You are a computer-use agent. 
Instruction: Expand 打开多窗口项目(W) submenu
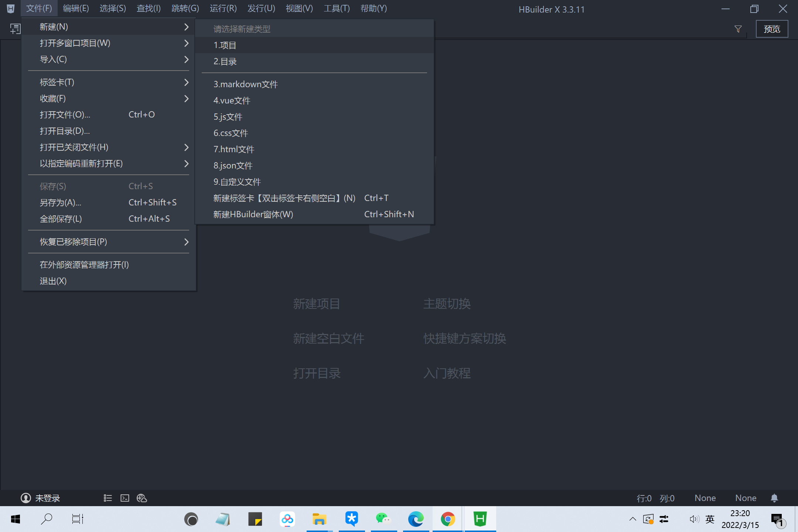click(109, 43)
